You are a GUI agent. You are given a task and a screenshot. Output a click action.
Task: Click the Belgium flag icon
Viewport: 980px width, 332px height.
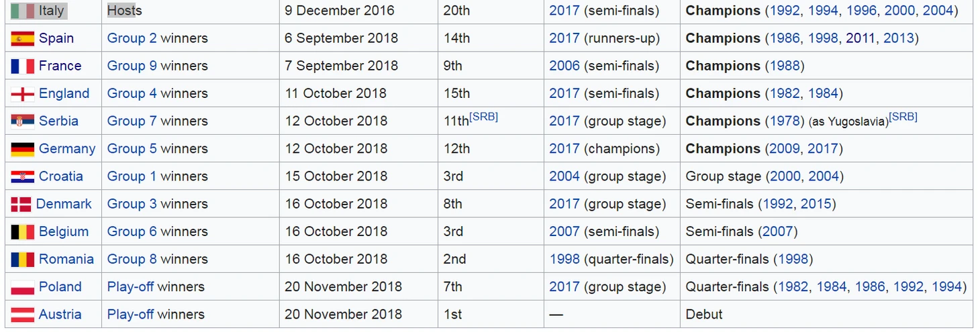[22, 232]
